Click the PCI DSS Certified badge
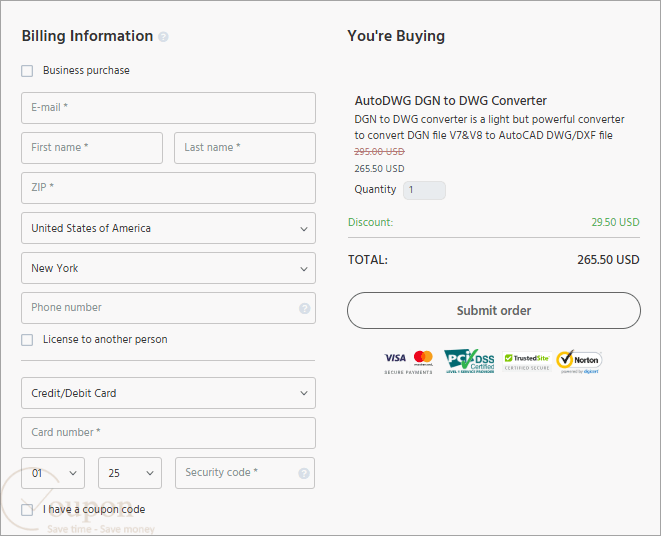This screenshot has width=661, height=536. click(469, 361)
